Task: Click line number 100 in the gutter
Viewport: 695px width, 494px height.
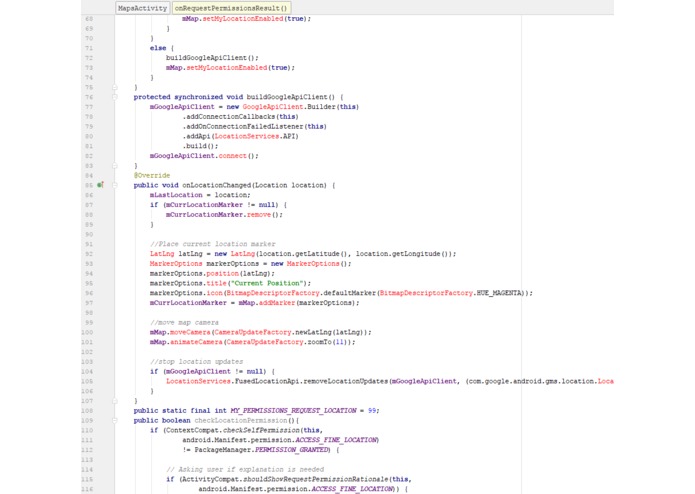Action: pyautogui.click(x=87, y=332)
